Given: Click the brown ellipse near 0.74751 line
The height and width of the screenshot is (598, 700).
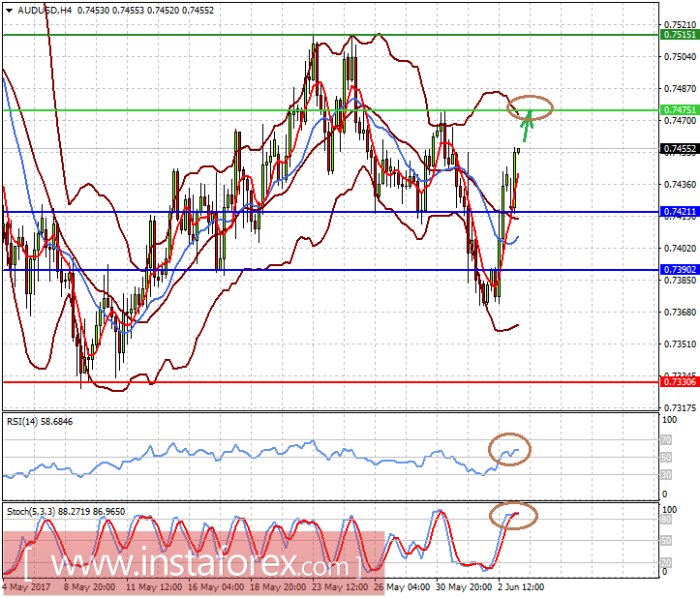Looking at the screenshot, I should click(530, 107).
